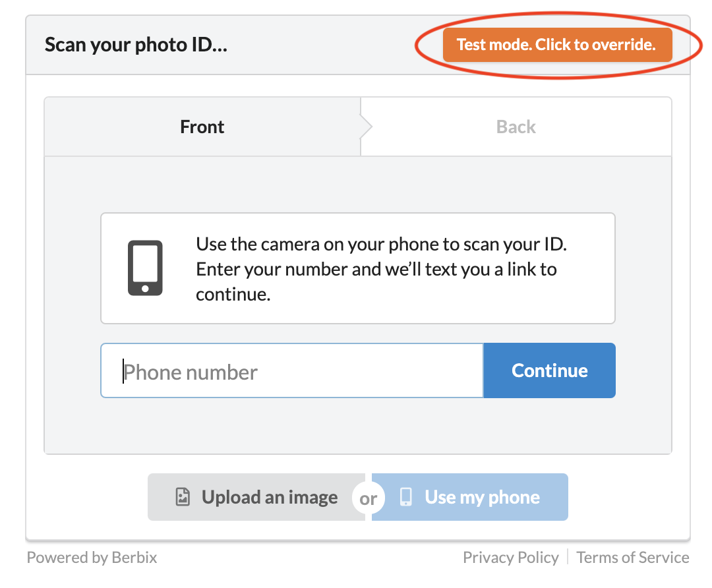Click the Powered by Berbix link
Screen dimensions: 712x588
click(92, 557)
